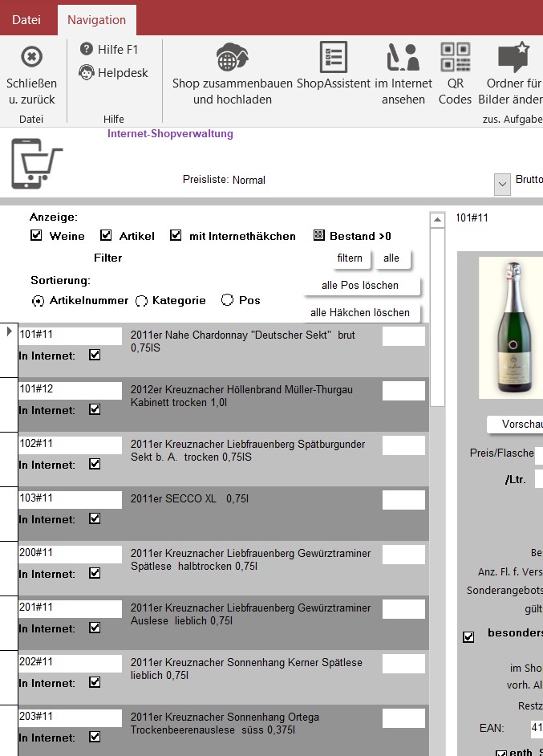Open the Helpdesk support icon
Viewport: 543px width, 756px height.
click(x=87, y=73)
